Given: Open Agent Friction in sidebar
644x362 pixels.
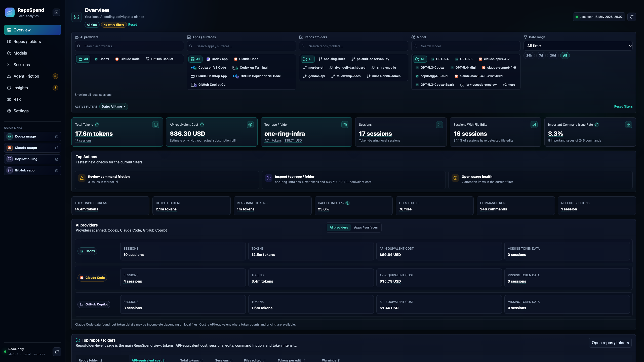Looking at the screenshot, I should [32, 76].
